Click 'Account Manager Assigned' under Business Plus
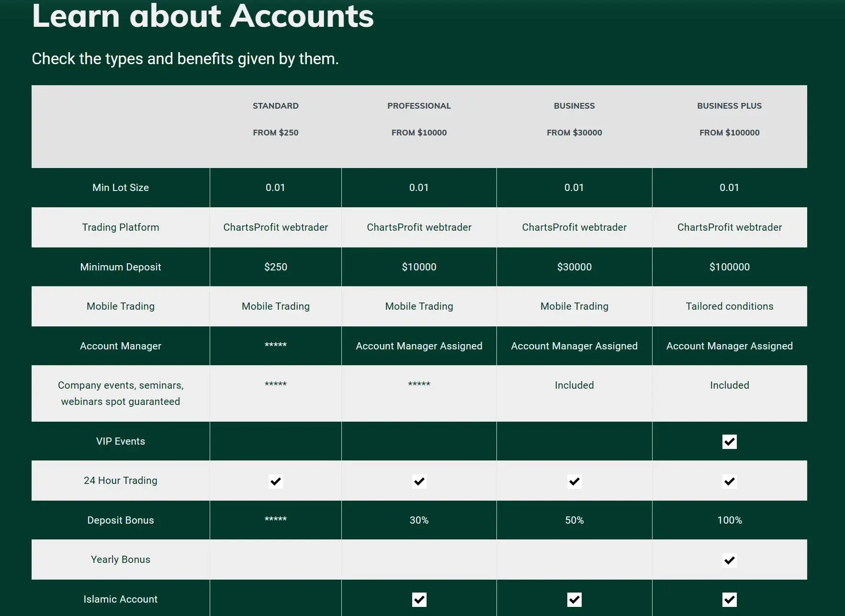The height and width of the screenshot is (616, 845). [x=729, y=346]
